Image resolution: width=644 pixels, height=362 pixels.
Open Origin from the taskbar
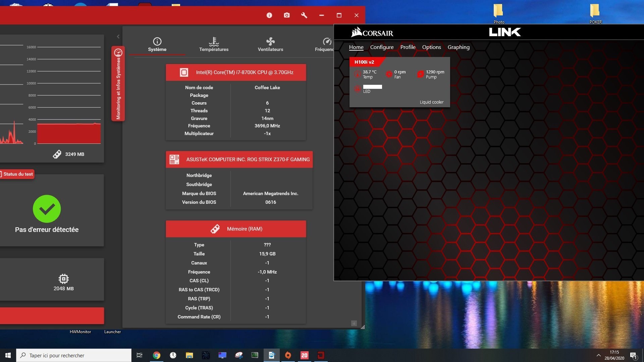coord(288,355)
